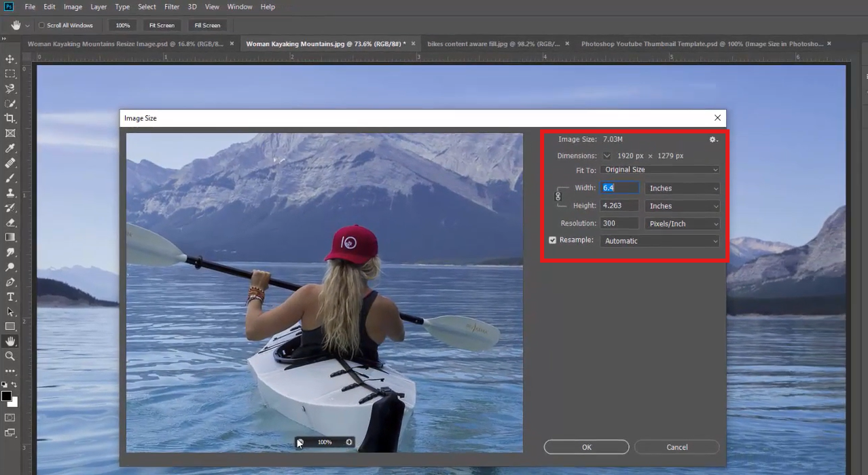The width and height of the screenshot is (868, 475).
Task: Open the Fit To dropdown
Action: [x=659, y=170]
